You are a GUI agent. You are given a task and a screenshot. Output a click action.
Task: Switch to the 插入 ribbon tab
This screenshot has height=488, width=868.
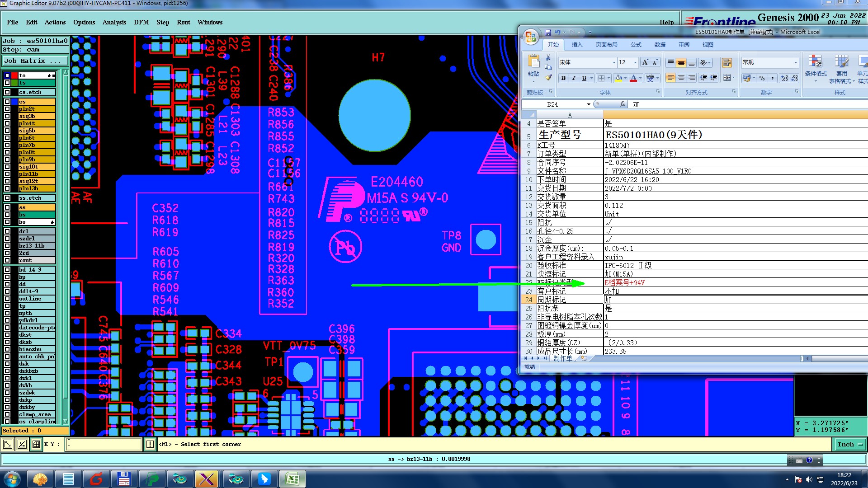pos(577,44)
